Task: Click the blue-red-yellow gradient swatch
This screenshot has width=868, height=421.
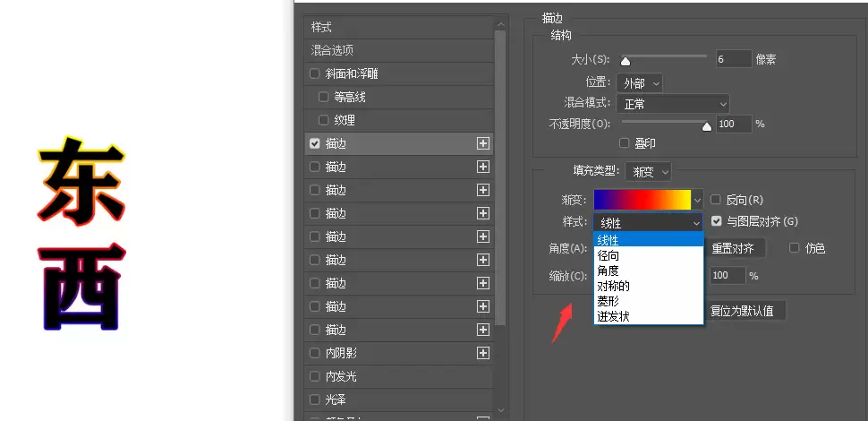Action: tap(642, 200)
